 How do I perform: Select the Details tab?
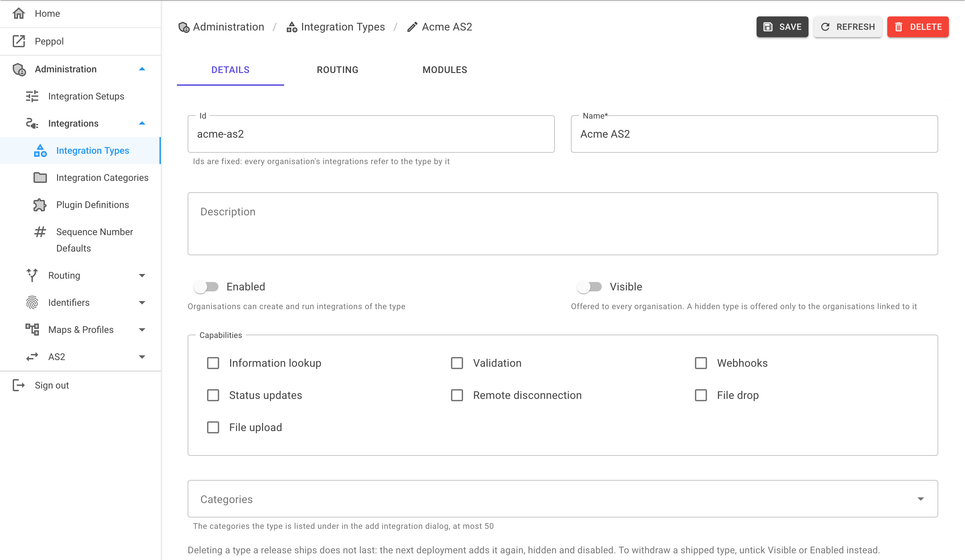[230, 70]
